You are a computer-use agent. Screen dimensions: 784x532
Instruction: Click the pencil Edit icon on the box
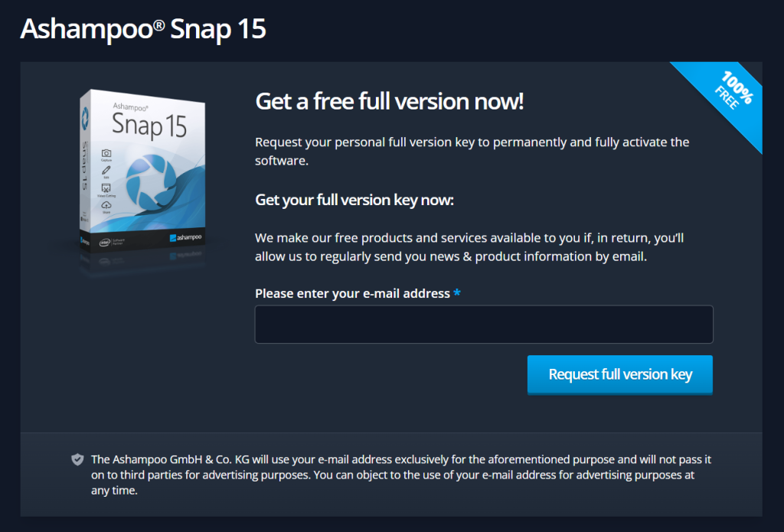(x=106, y=171)
